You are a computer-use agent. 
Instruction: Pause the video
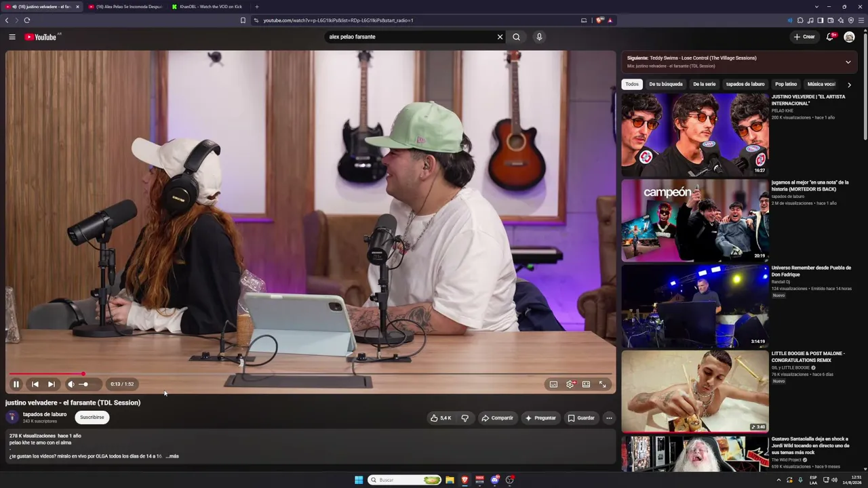pyautogui.click(x=16, y=384)
